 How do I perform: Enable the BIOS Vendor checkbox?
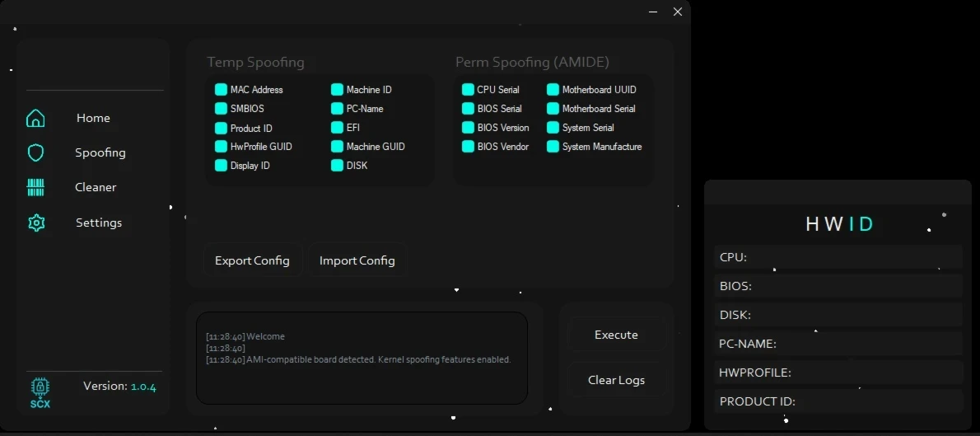pyautogui.click(x=468, y=147)
